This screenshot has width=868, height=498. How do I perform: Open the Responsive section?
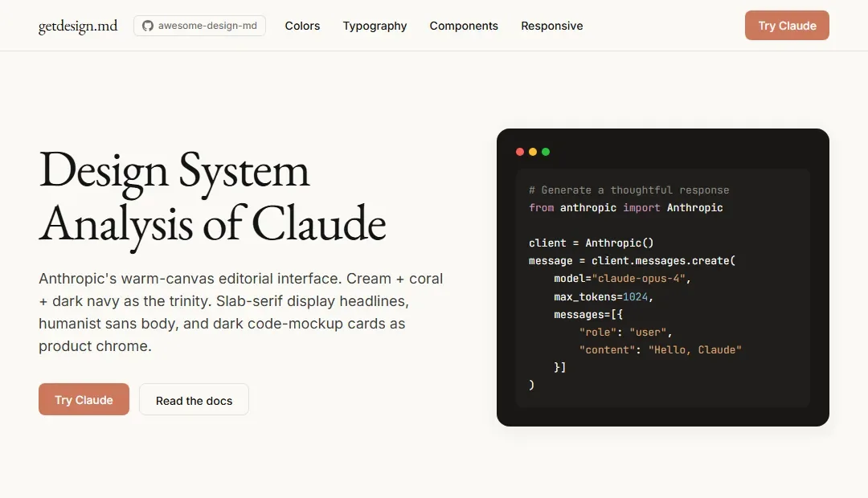[x=552, y=26]
